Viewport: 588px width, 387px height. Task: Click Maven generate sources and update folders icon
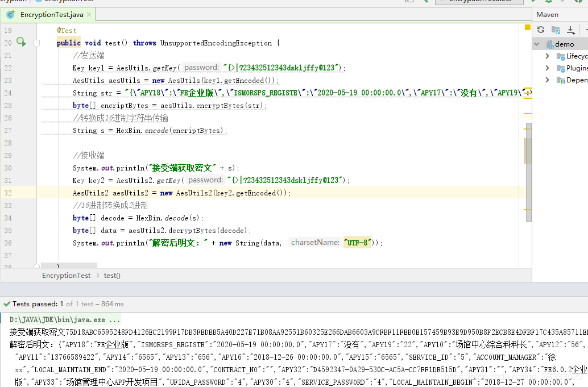(556, 30)
